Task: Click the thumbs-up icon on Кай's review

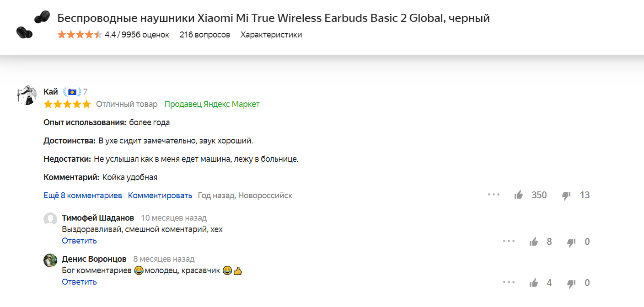Action: (x=519, y=195)
